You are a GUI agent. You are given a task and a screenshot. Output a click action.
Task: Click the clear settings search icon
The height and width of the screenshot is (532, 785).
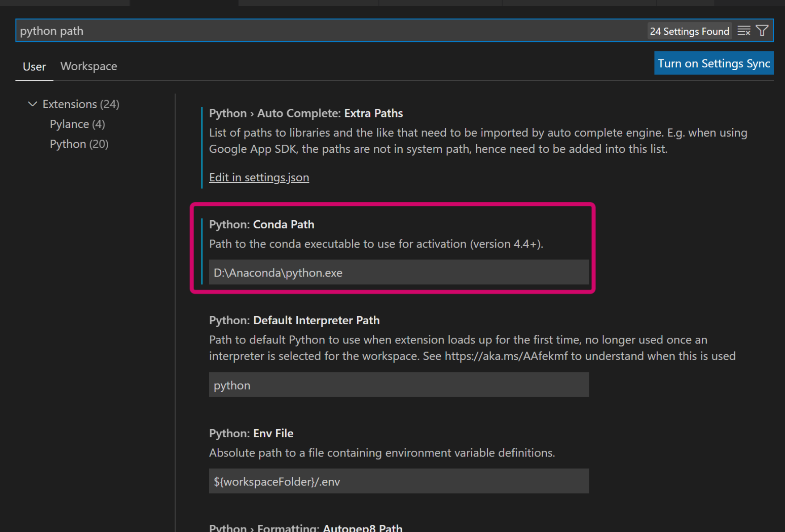pyautogui.click(x=744, y=31)
